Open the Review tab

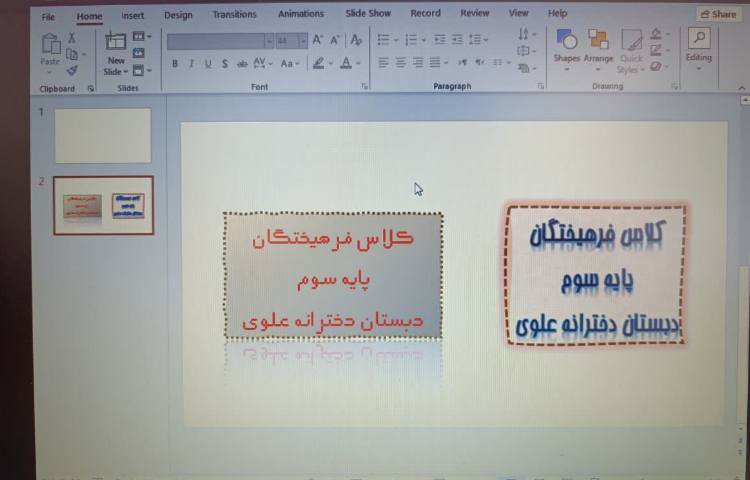pyautogui.click(x=474, y=13)
